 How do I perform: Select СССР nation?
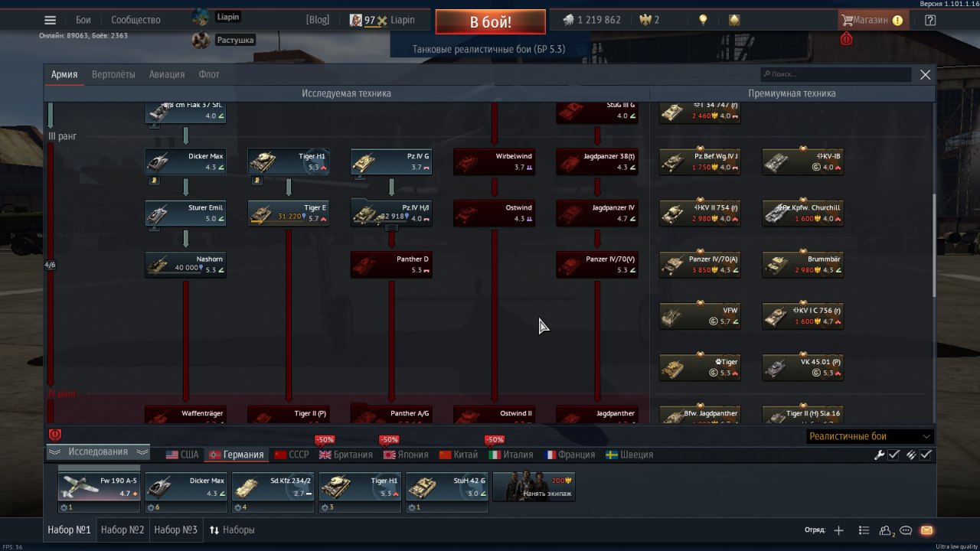point(292,455)
